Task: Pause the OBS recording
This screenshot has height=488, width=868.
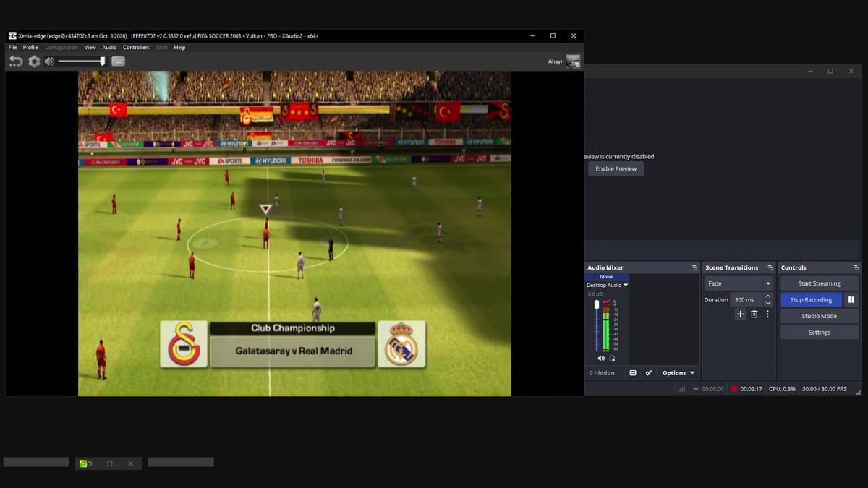Action: click(x=851, y=299)
